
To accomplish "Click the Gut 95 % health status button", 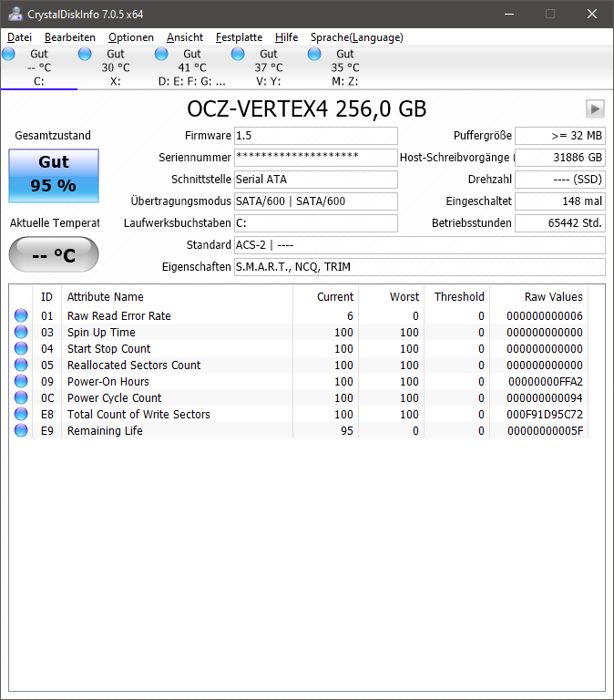I will click(54, 176).
